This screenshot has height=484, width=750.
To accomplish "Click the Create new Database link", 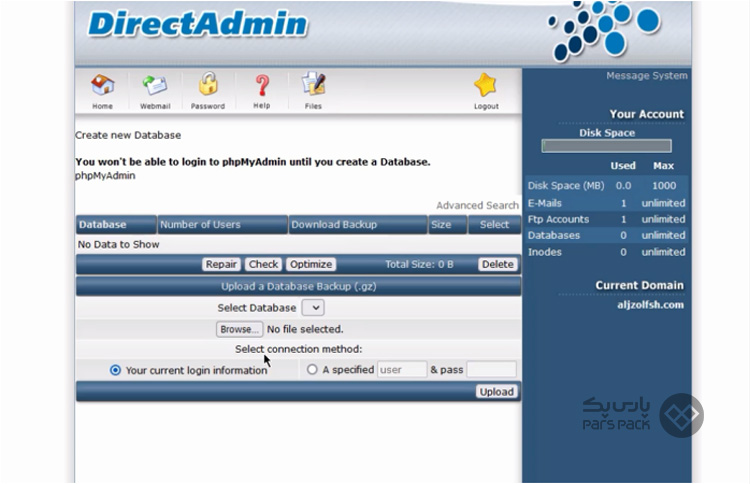I will (128, 135).
